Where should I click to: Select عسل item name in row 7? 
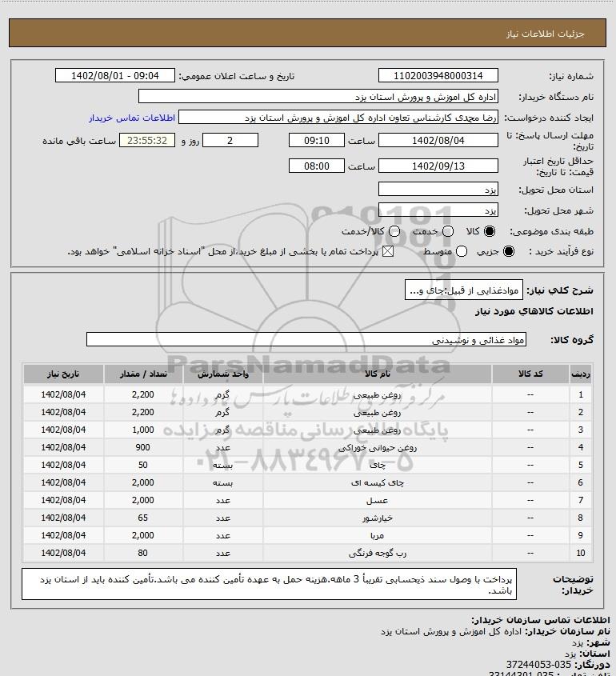click(378, 501)
